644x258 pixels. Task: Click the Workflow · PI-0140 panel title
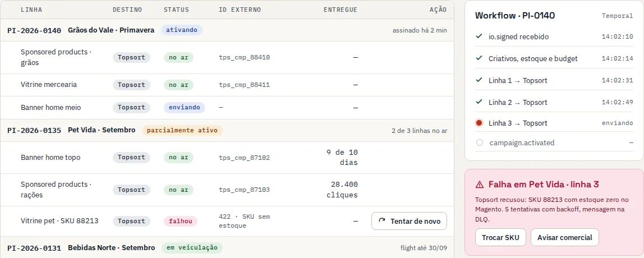[x=515, y=16]
